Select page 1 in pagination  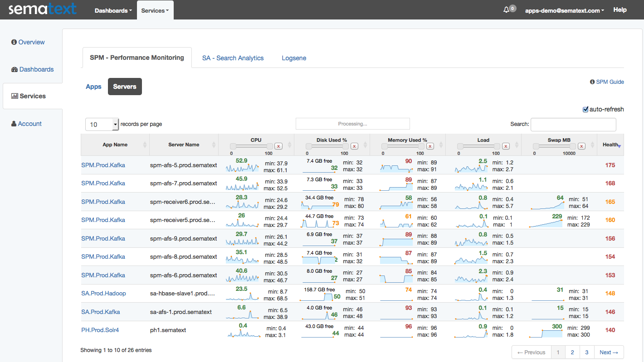558,352
